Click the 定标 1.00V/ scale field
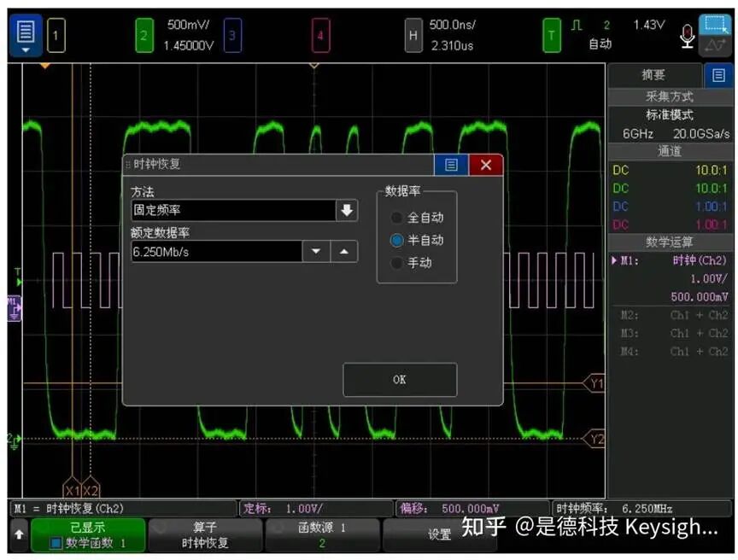 click(x=316, y=509)
